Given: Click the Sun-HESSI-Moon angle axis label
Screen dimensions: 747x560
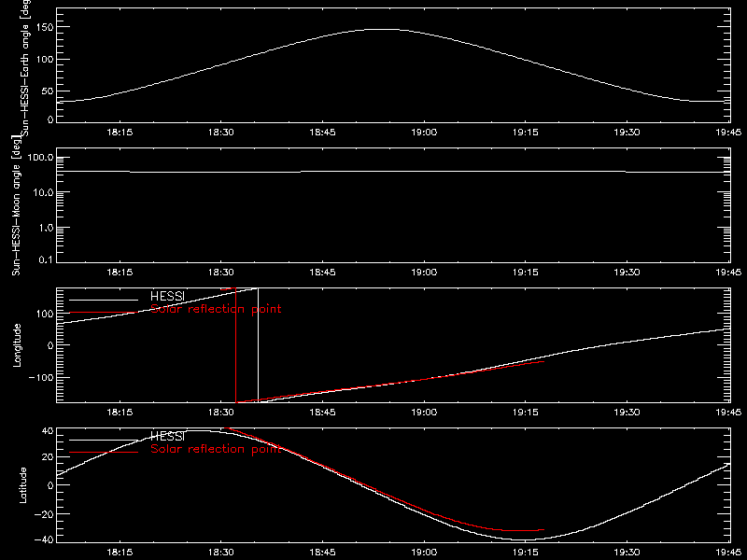Looking at the screenshot, I should click(17, 205).
